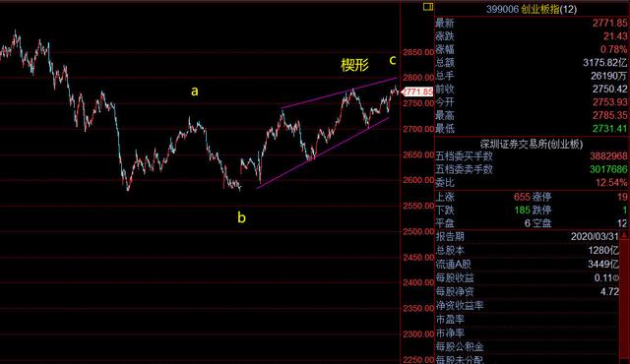This screenshot has width=630, height=364.
Task: Select the lower magenta wedge trendline
Action: pyautogui.click(x=323, y=152)
